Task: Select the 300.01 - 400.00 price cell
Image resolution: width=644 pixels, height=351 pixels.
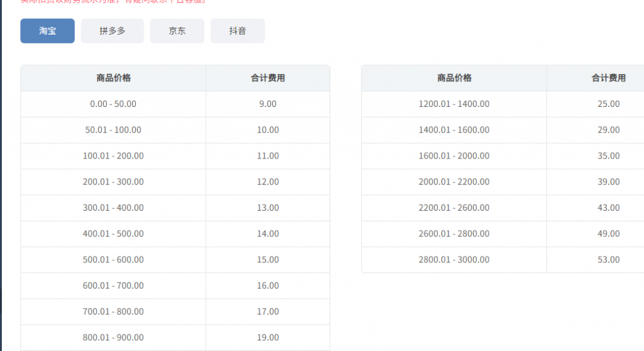Action: (113, 208)
